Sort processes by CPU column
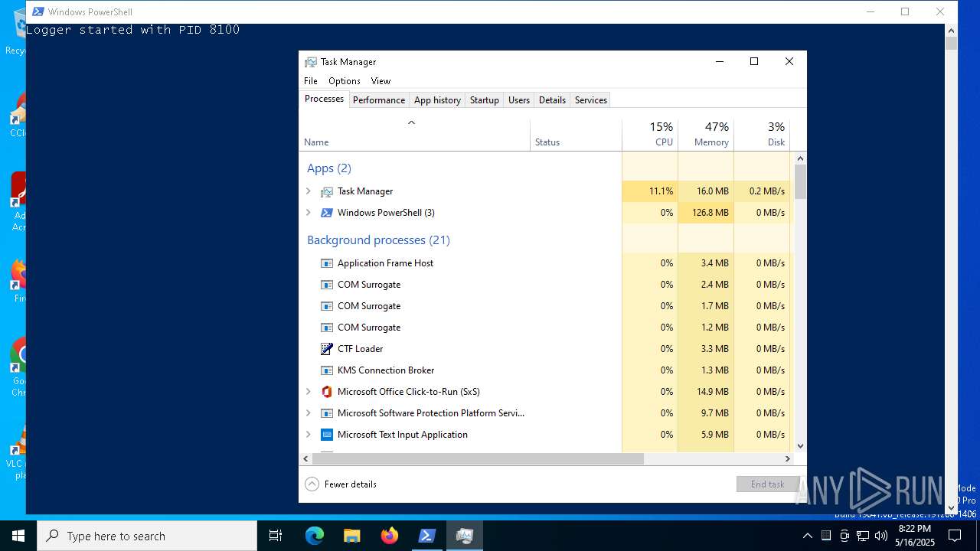This screenshot has height=551, width=980. [x=650, y=135]
